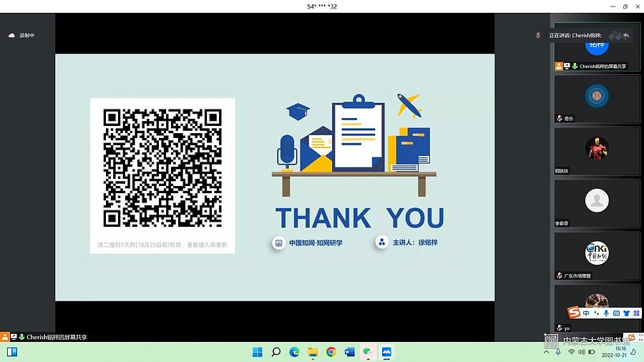644x362 pixels.
Task: Click the reply arrow icon in speaker bar
Action: pos(626,36)
